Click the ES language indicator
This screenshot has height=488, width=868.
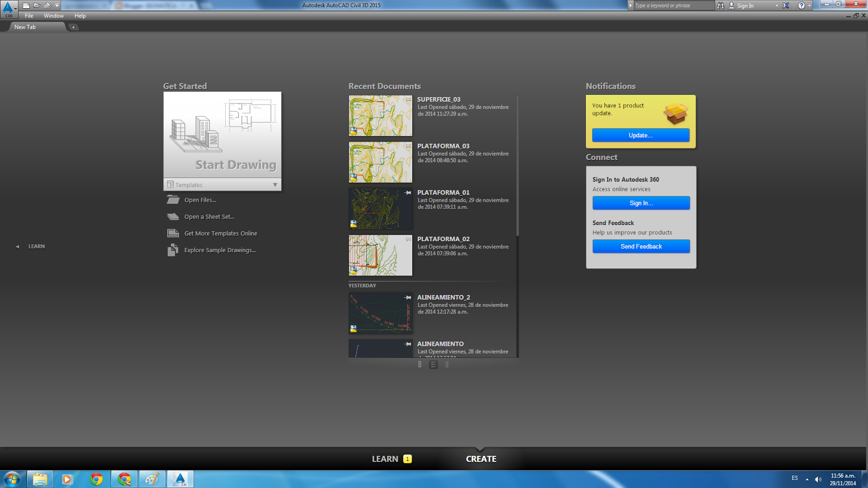point(795,478)
